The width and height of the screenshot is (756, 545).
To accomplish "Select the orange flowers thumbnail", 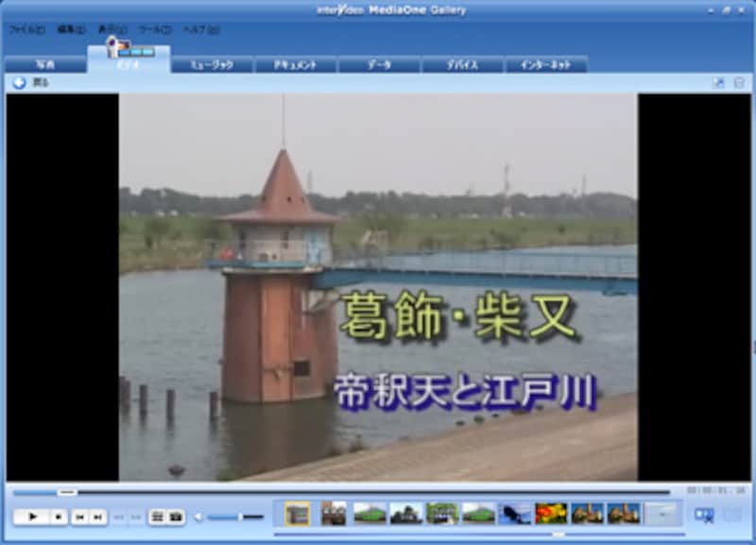I will pos(551,514).
